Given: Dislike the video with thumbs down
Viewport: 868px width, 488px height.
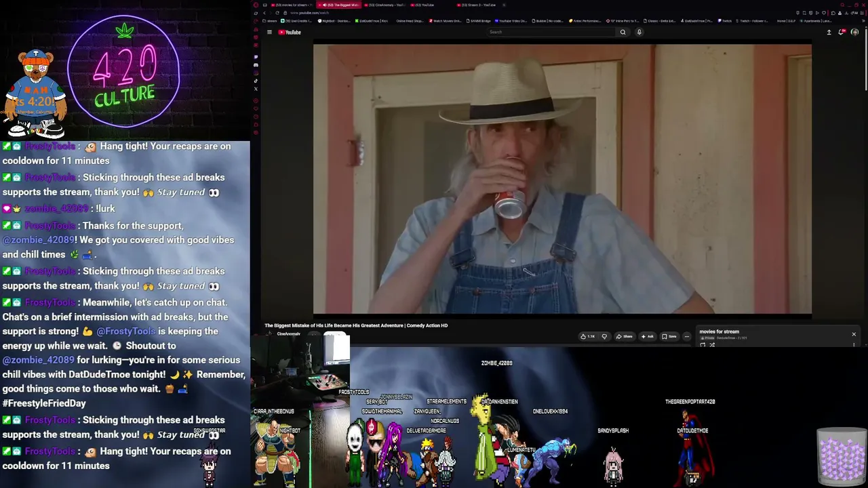Looking at the screenshot, I should (604, 336).
